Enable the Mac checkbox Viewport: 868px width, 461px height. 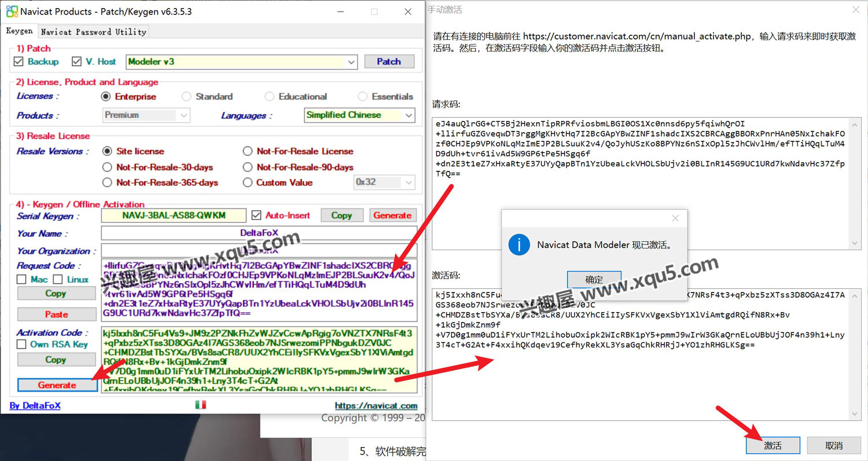21,279
